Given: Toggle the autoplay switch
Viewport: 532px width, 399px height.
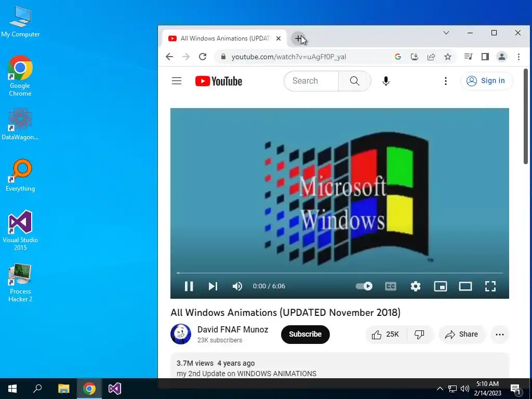Looking at the screenshot, I should [364, 286].
